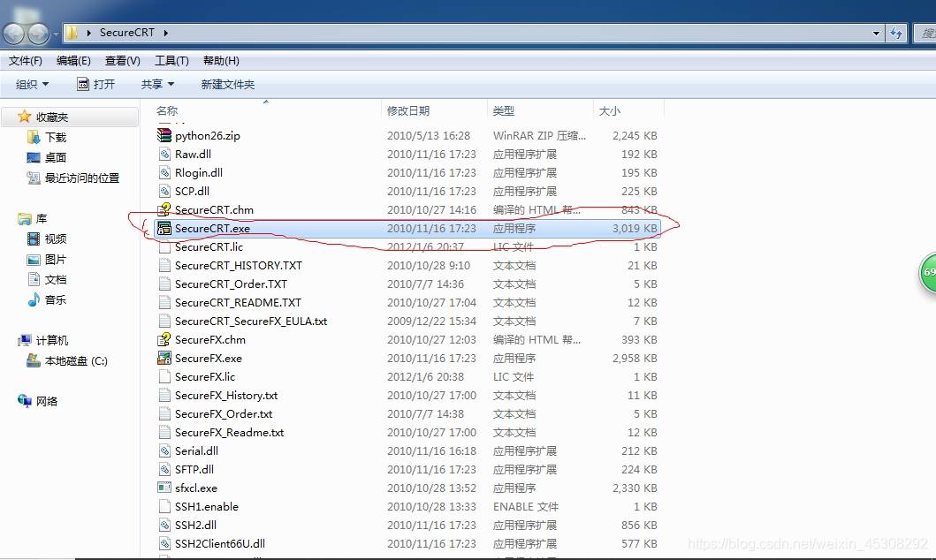
Task: Select SecureCRT_HISTORY.TXT file
Action: (x=238, y=265)
